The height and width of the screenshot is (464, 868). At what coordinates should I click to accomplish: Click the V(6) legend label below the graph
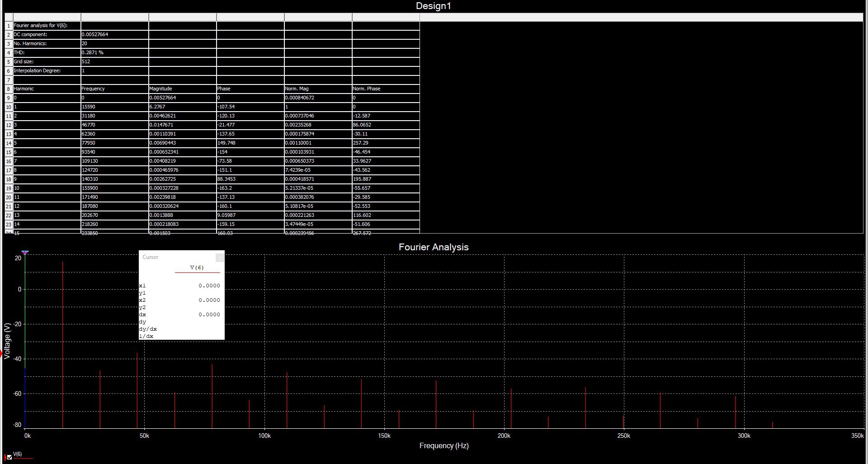coord(18,454)
